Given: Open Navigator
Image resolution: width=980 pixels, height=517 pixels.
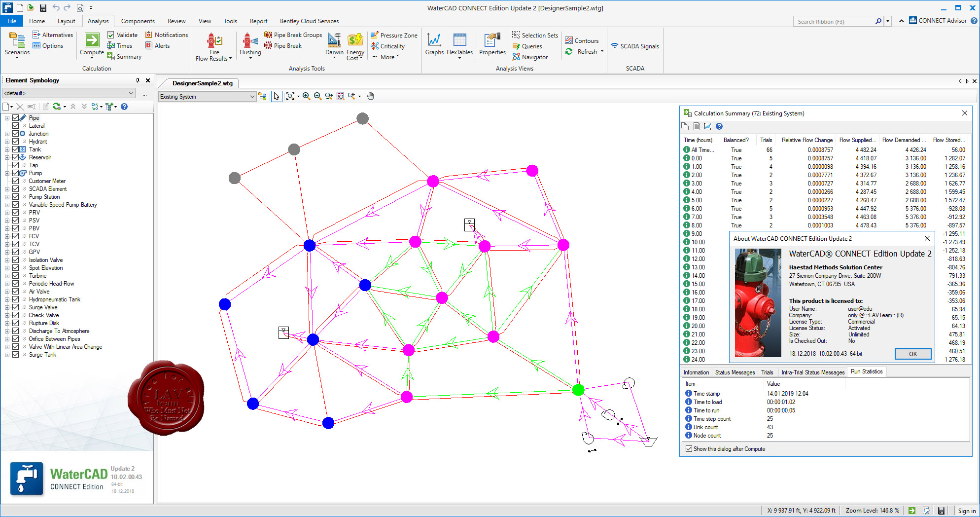Looking at the screenshot, I should (530, 57).
